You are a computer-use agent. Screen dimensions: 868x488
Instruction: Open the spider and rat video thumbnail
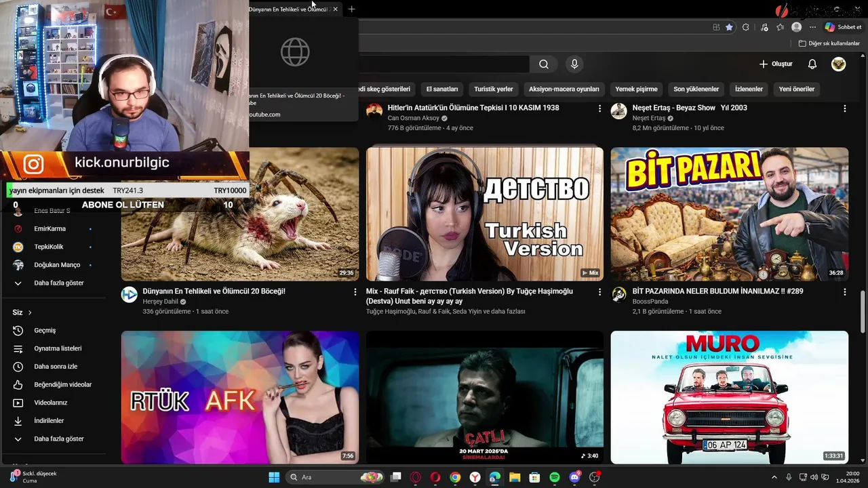pyautogui.click(x=240, y=214)
